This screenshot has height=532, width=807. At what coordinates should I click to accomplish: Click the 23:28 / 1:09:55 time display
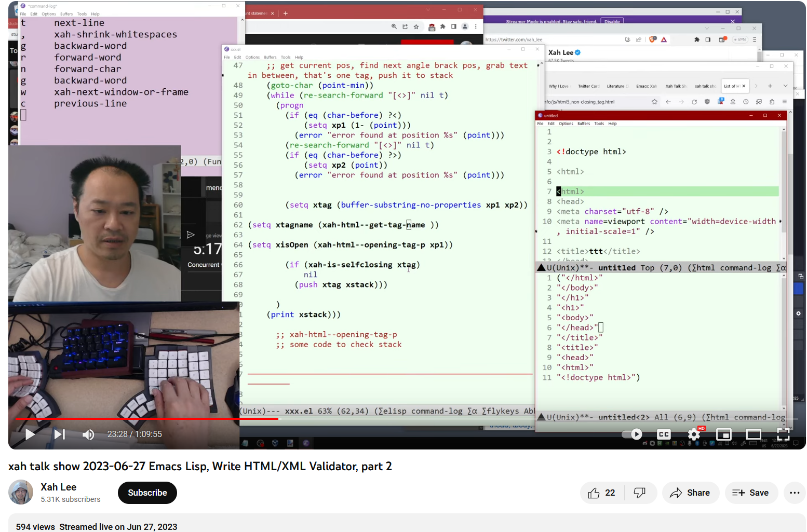pos(134,434)
